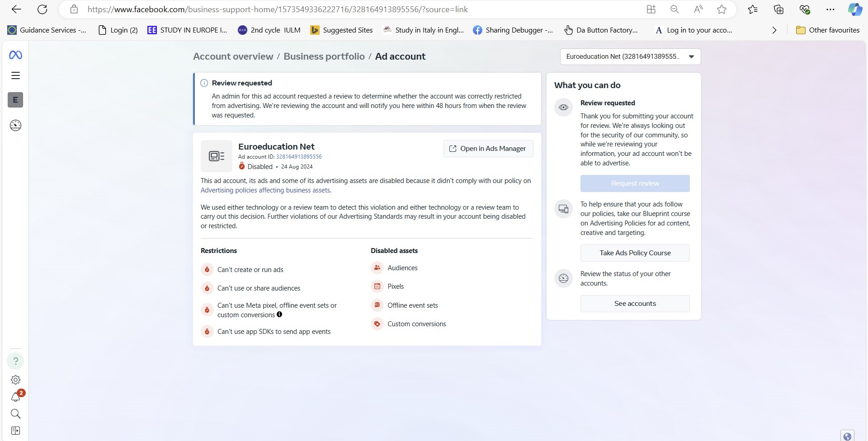
Task: Click info icon beside custom conversions
Action: click(279, 314)
